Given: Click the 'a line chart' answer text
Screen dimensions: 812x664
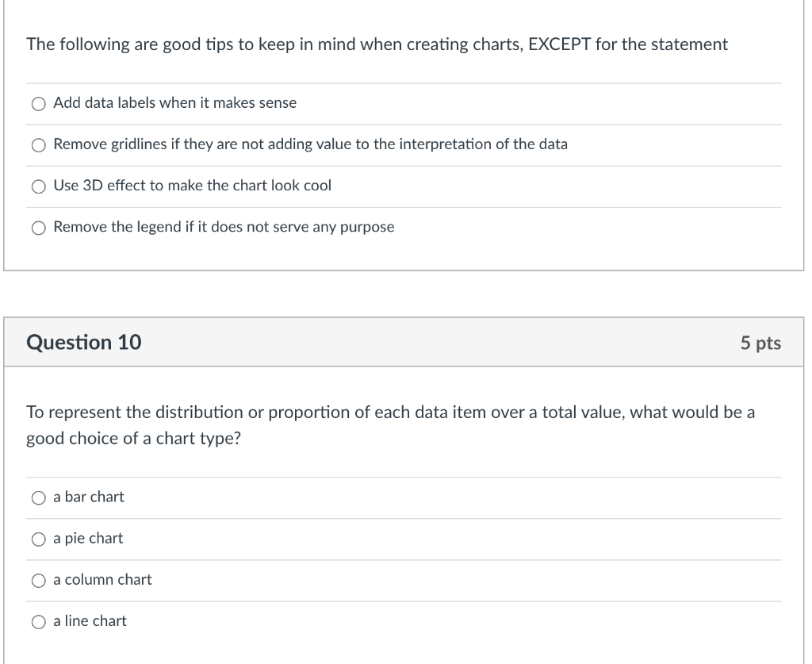Looking at the screenshot, I should [90, 621].
